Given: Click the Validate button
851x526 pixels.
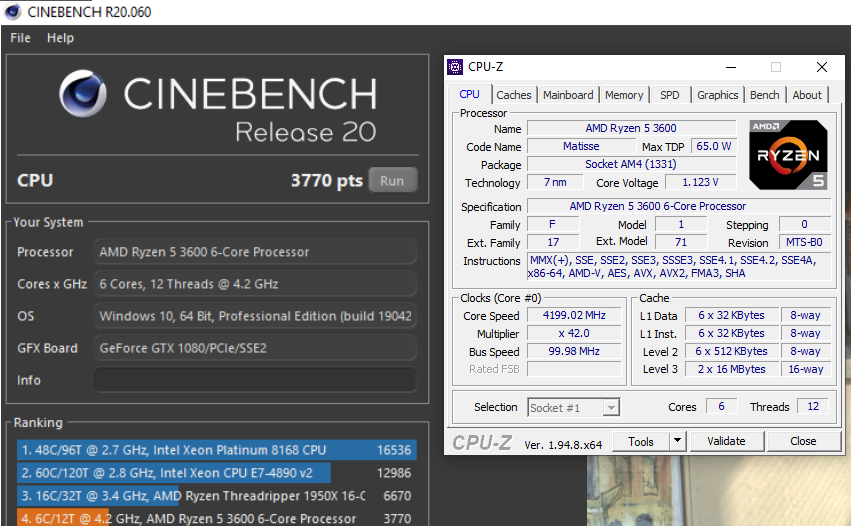Looking at the screenshot, I should (726, 441).
